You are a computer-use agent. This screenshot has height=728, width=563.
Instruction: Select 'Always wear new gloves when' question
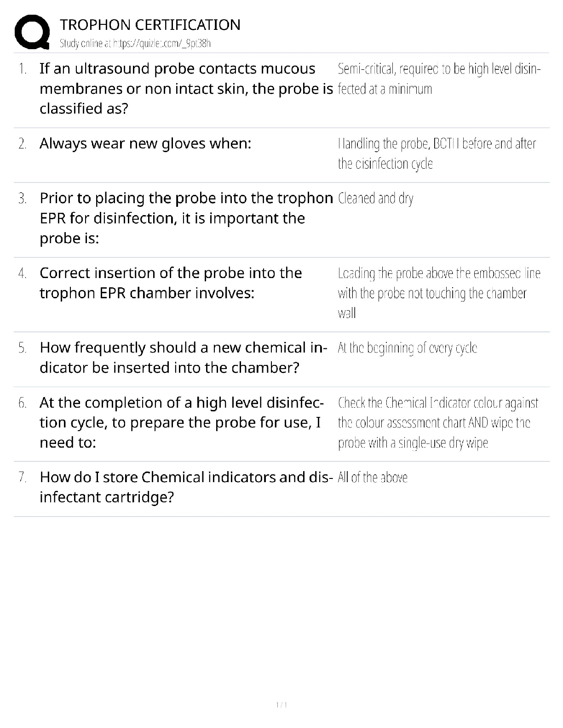[145, 143]
